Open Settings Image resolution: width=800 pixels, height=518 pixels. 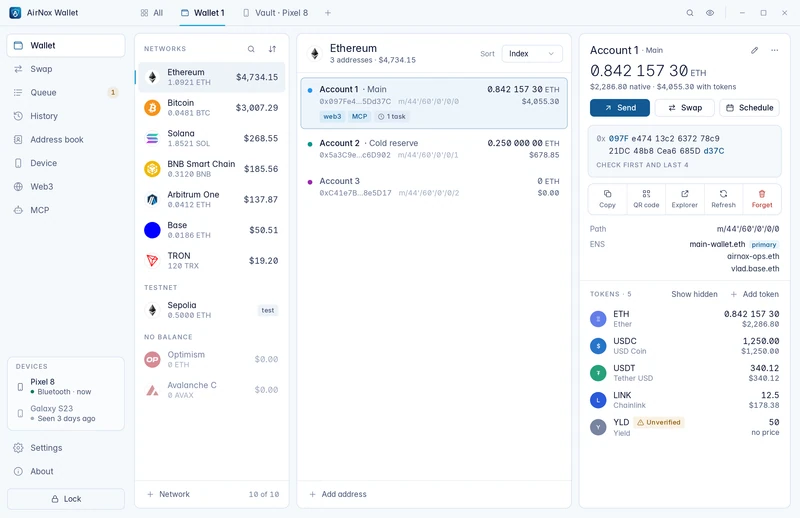[66, 448]
